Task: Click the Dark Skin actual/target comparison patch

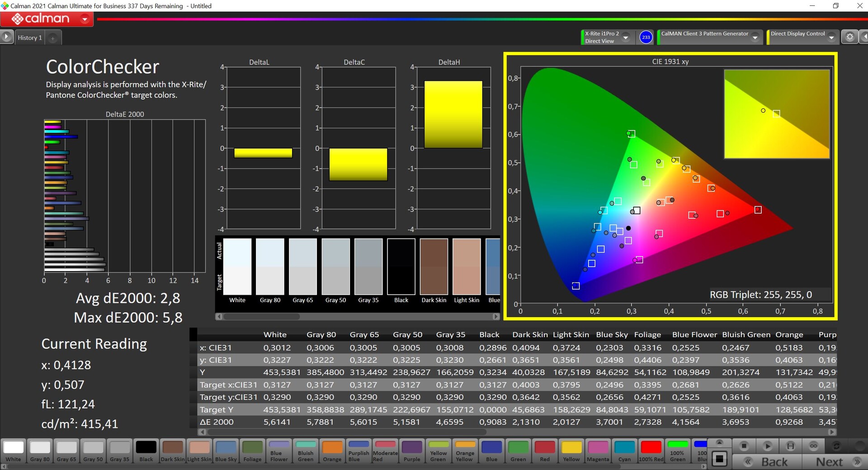Action: 434,267
